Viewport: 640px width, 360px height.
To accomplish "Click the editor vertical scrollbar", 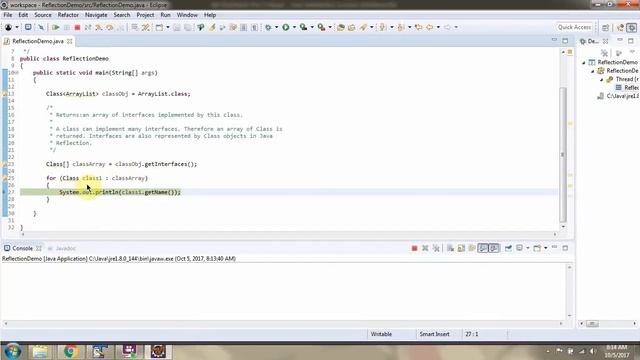I will tap(563, 155).
